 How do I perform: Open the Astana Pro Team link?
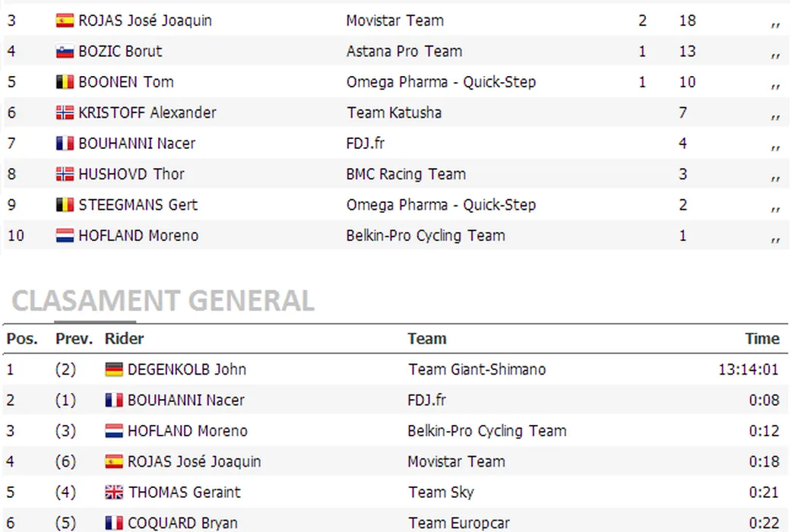coord(404,52)
